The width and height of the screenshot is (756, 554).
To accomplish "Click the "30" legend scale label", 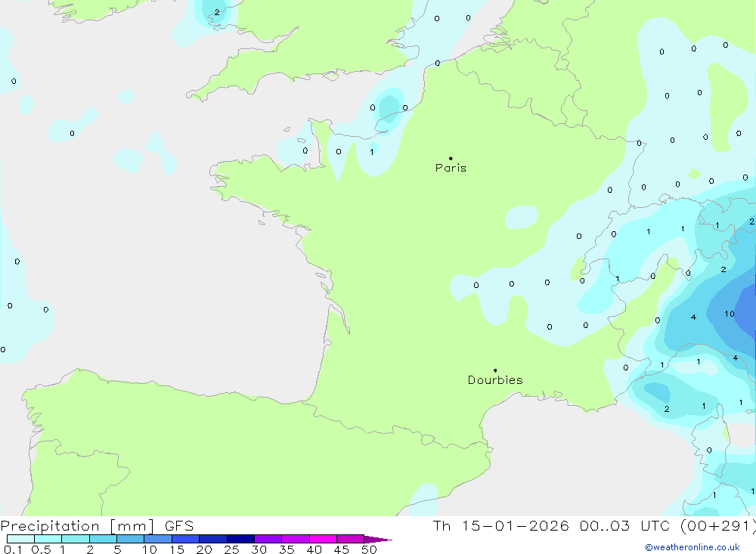I will [259, 549].
